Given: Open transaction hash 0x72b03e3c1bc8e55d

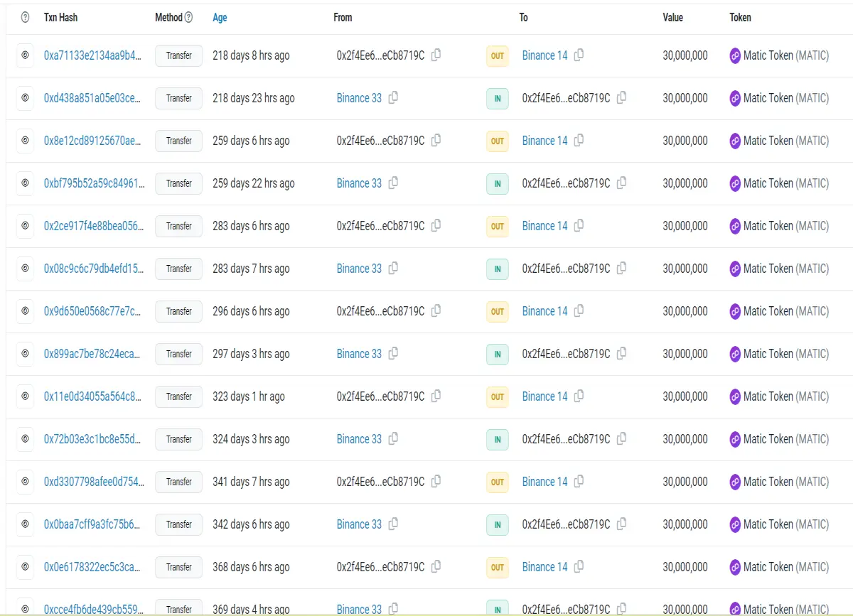Looking at the screenshot, I should tap(93, 439).
